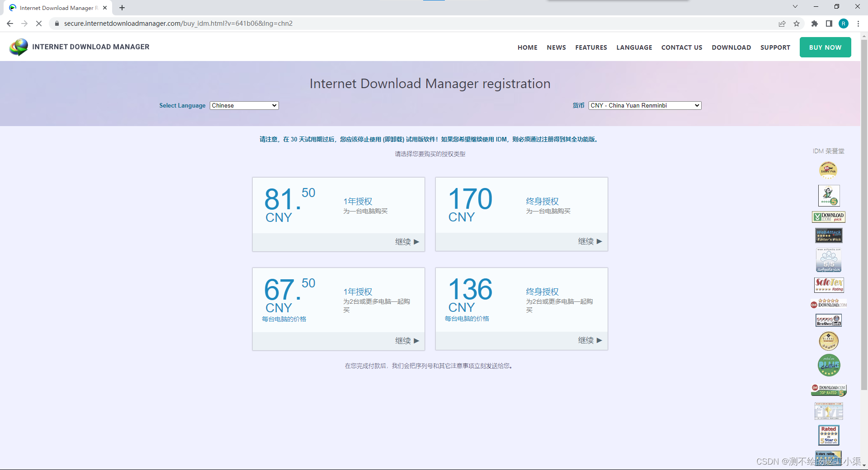Click the forward navigation arrow
Image resolution: width=868 pixels, height=470 pixels.
click(x=24, y=23)
